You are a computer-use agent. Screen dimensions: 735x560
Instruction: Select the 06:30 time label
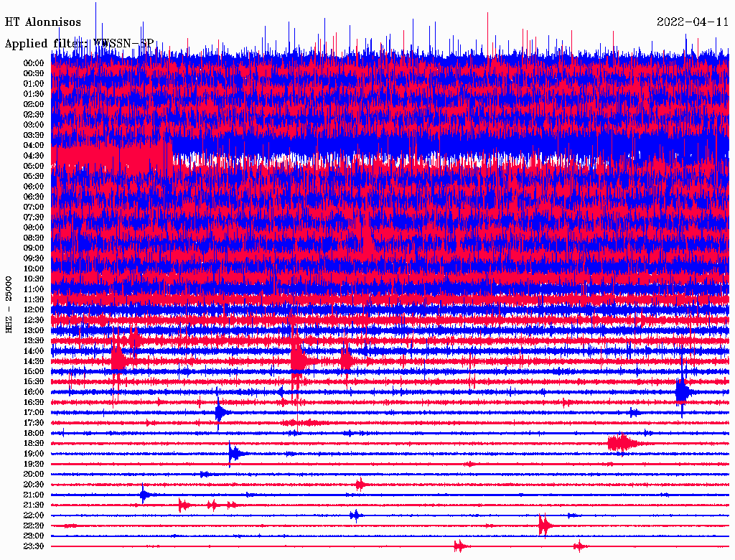click(x=34, y=197)
